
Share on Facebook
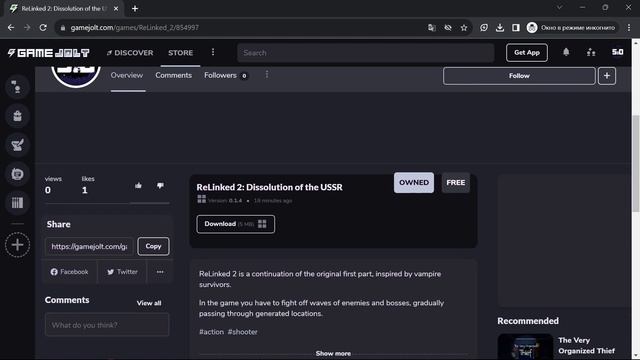tap(69, 272)
